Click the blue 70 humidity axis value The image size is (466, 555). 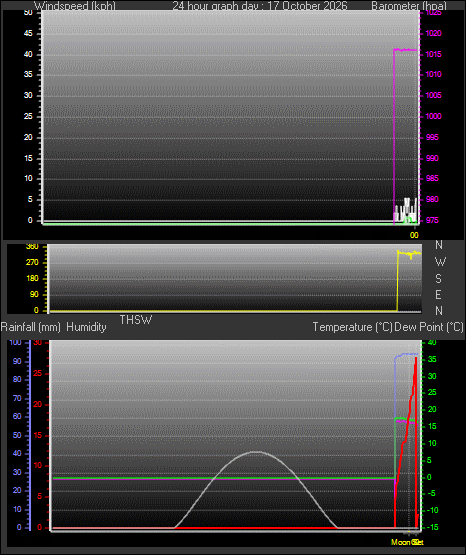pos(17,399)
